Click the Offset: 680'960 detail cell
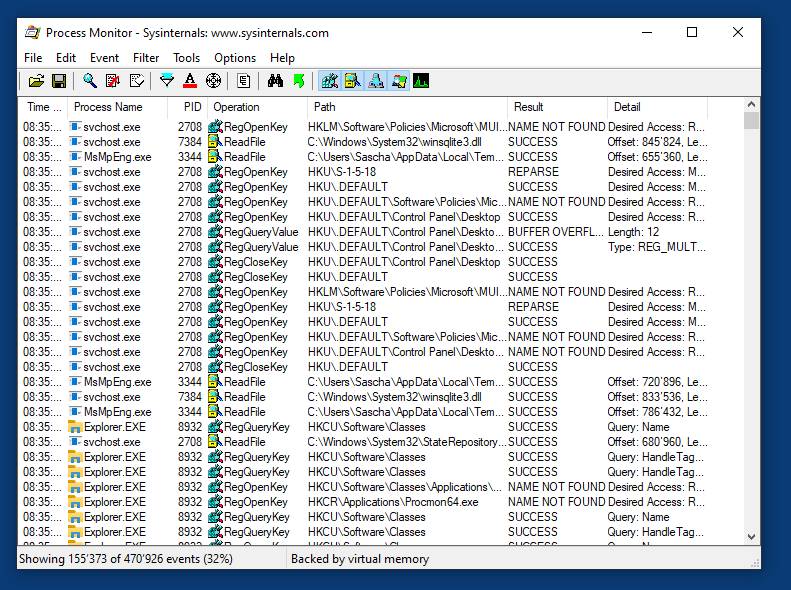The height and width of the screenshot is (590, 791). (x=657, y=442)
